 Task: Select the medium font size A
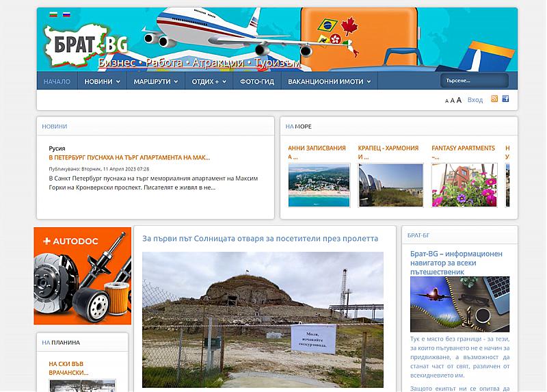pyautogui.click(x=452, y=101)
